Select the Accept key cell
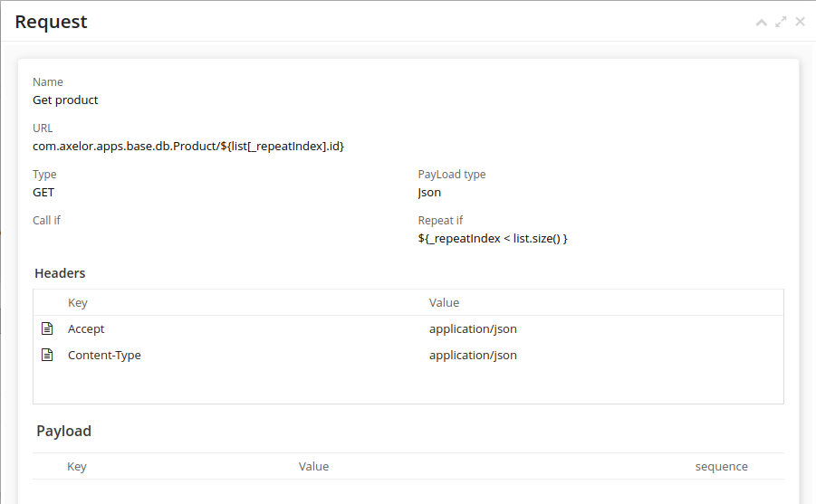Screen dimensions: 816x504 [86, 329]
